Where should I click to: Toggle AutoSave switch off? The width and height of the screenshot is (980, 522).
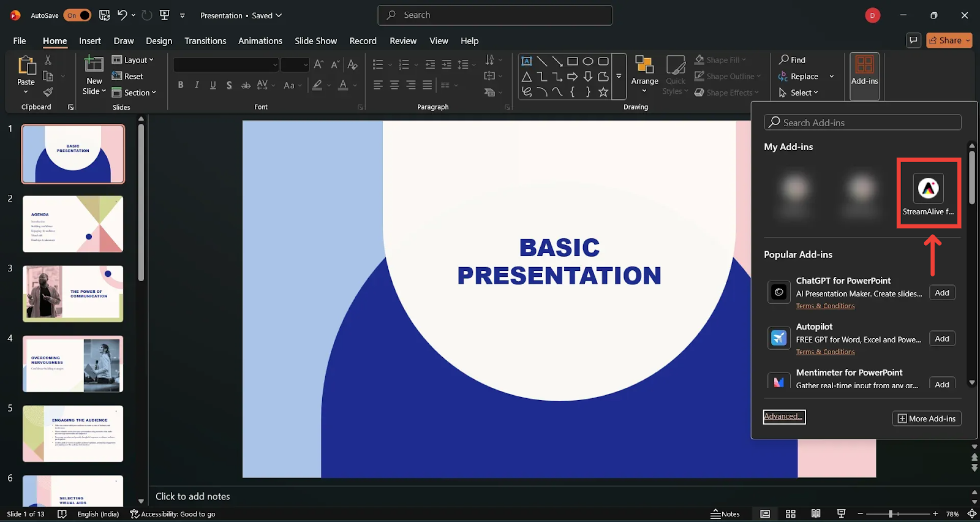(77, 15)
